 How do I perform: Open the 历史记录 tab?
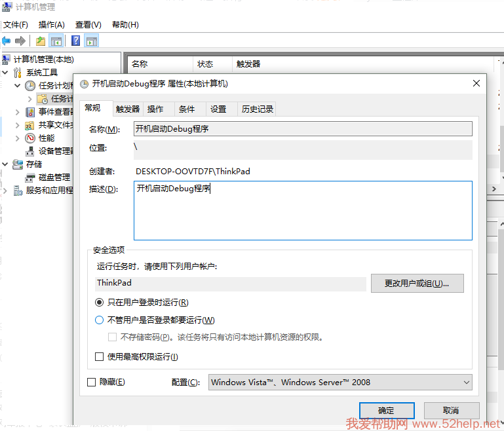[x=257, y=109]
